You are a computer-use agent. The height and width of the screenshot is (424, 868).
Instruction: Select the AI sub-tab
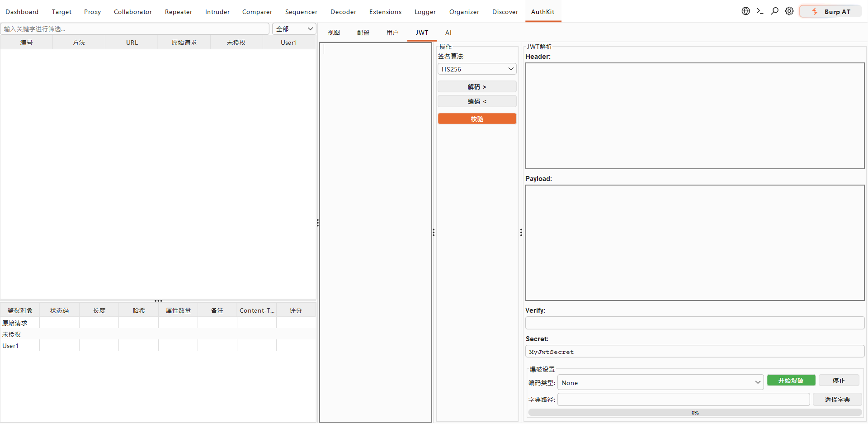[x=448, y=33]
